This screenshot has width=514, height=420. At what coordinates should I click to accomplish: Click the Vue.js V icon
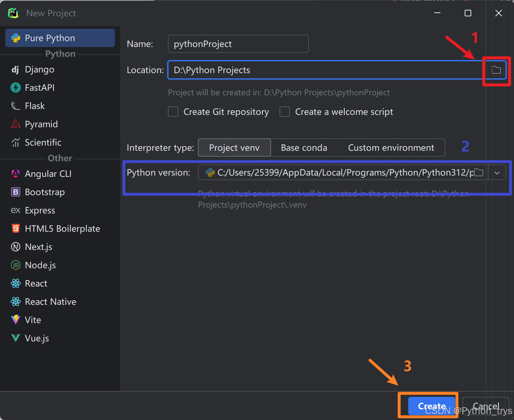[x=16, y=338]
